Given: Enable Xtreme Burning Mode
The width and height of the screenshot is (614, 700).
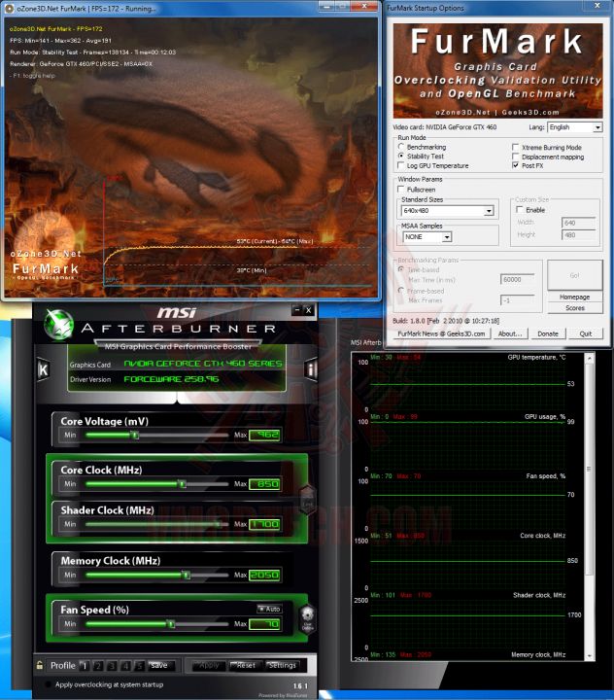Looking at the screenshot, I should click(516, 147).
